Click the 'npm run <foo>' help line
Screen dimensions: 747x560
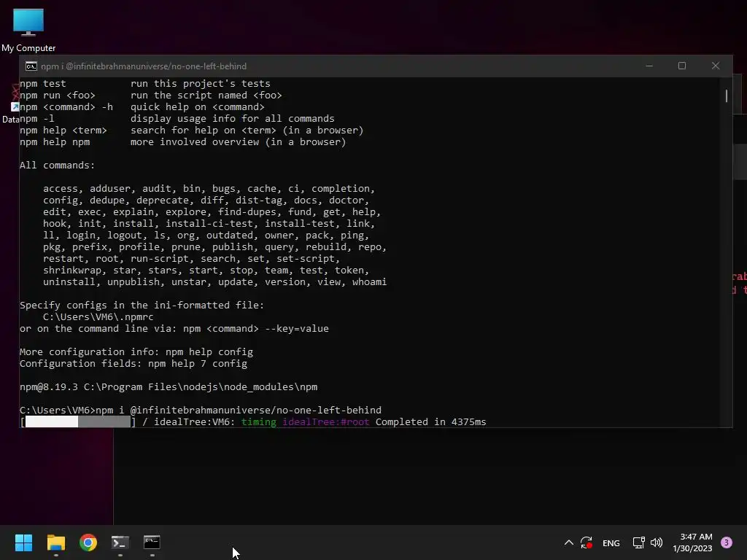tap(151, 96)
